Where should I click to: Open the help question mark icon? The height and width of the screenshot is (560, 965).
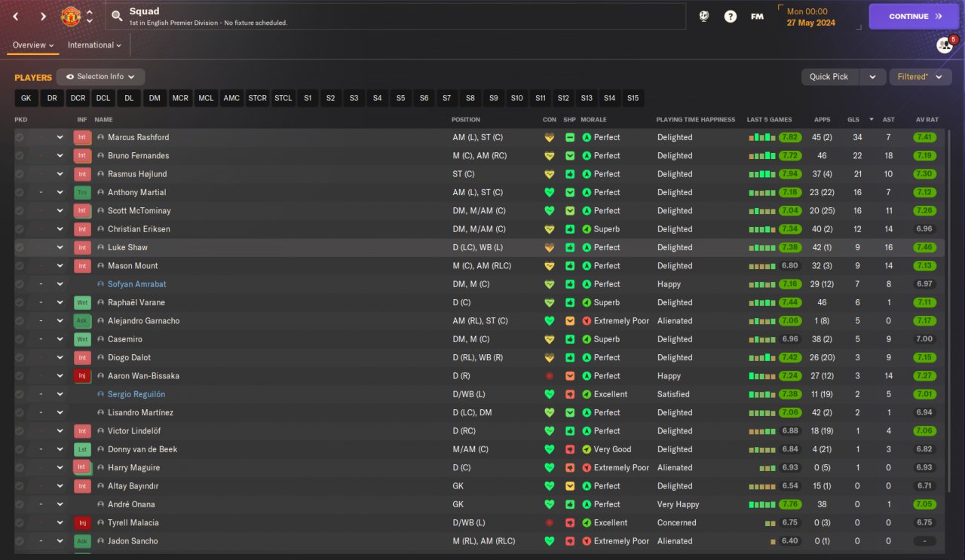731,16
